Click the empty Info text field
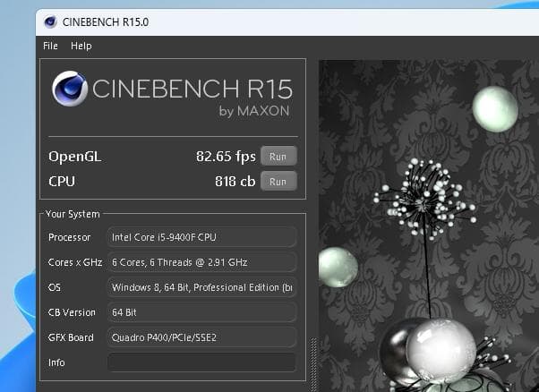The width and height of the screenshot is (539, 392). [201, 362]
